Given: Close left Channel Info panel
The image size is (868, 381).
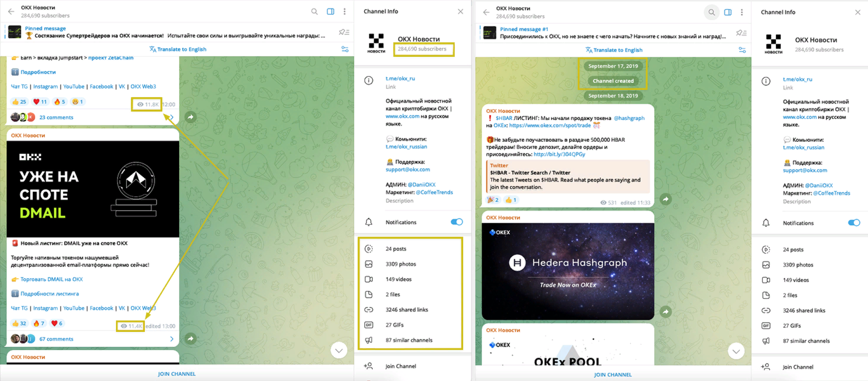Looking at the screenshot, I should pos(460,12).
